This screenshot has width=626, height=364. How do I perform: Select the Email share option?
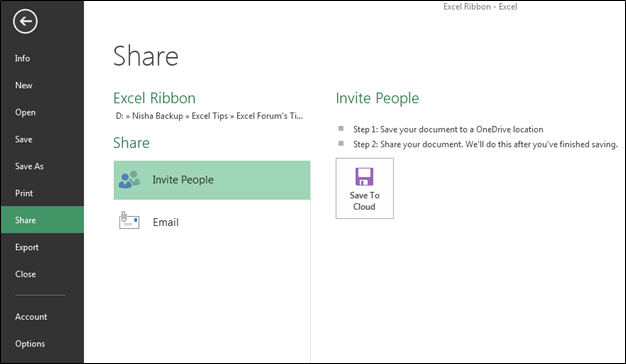pos(212,222)
